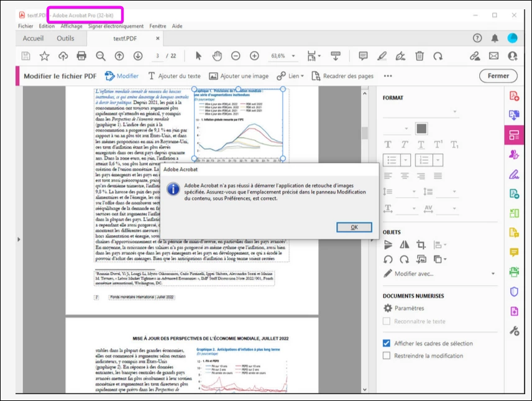
Task: Switch to the Accueil tab
Action: tap(33, 39)
